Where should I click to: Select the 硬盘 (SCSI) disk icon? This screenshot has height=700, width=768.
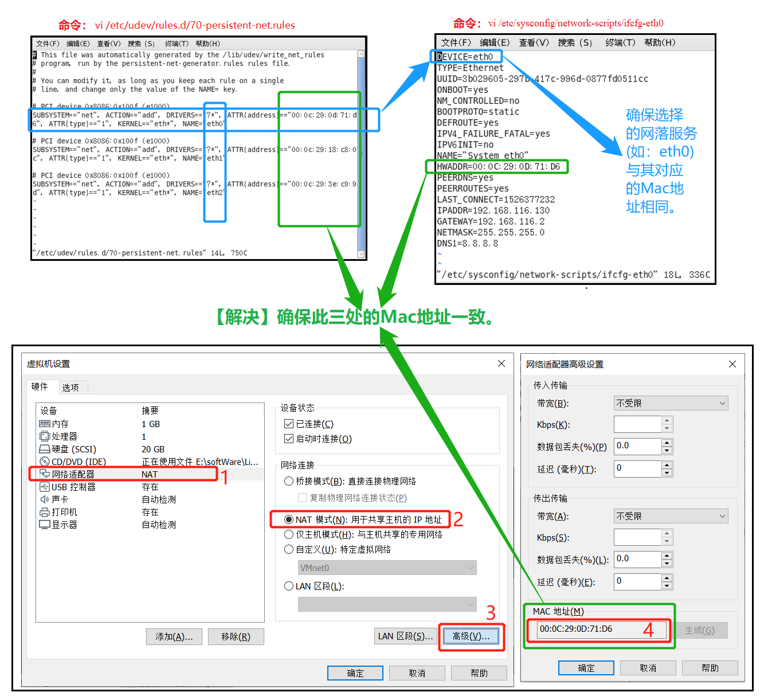pos(45,448)
